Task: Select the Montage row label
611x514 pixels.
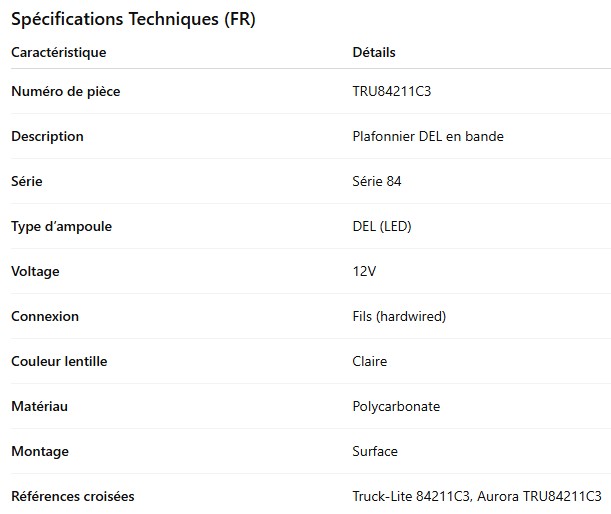Action: 40,452
